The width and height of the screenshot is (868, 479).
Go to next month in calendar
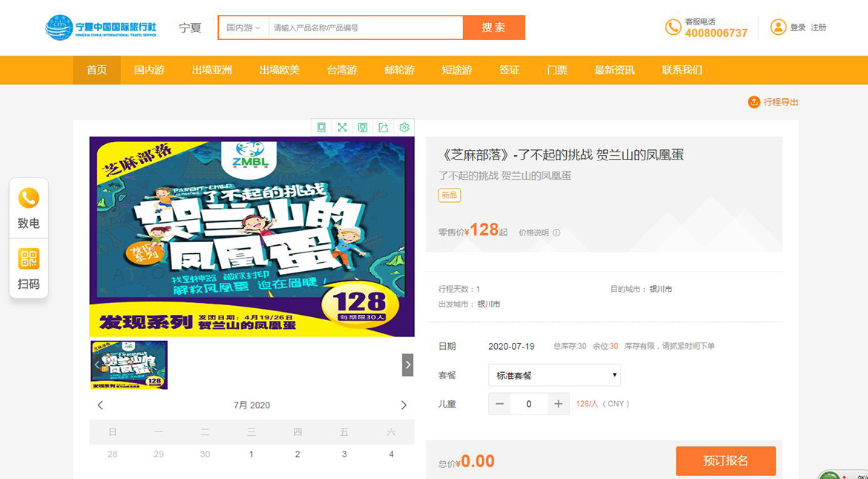pyautogui.click(x=404, y=405)
